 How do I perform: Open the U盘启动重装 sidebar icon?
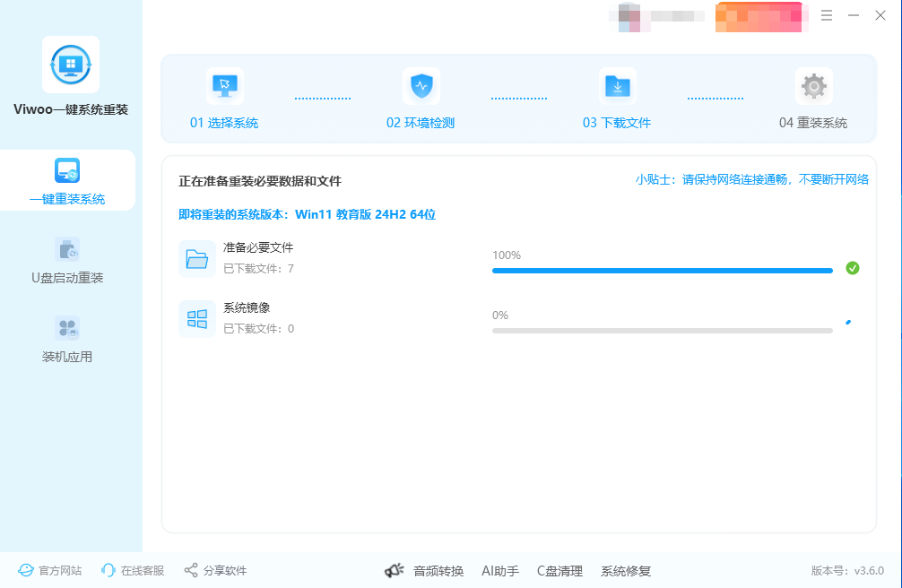[67, 250]
